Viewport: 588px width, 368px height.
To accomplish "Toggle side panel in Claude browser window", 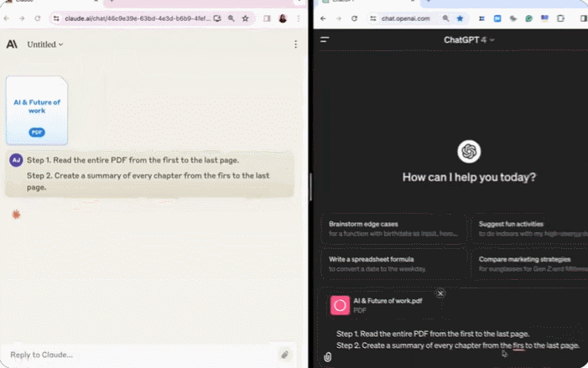I will [x=267, y=18].
